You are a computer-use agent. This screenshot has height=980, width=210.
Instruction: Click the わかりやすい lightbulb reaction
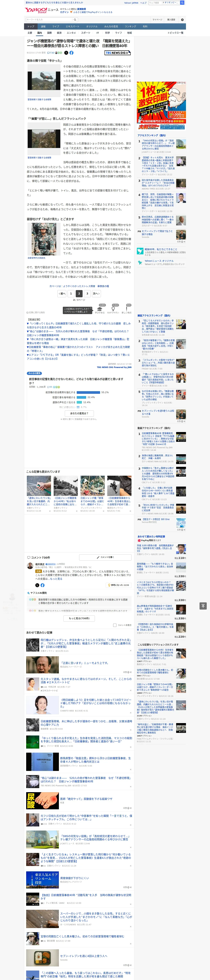coord(114,310)
